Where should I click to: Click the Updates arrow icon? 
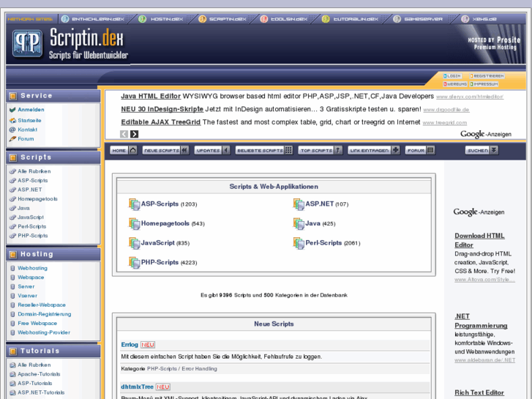[x=226, y=150]
